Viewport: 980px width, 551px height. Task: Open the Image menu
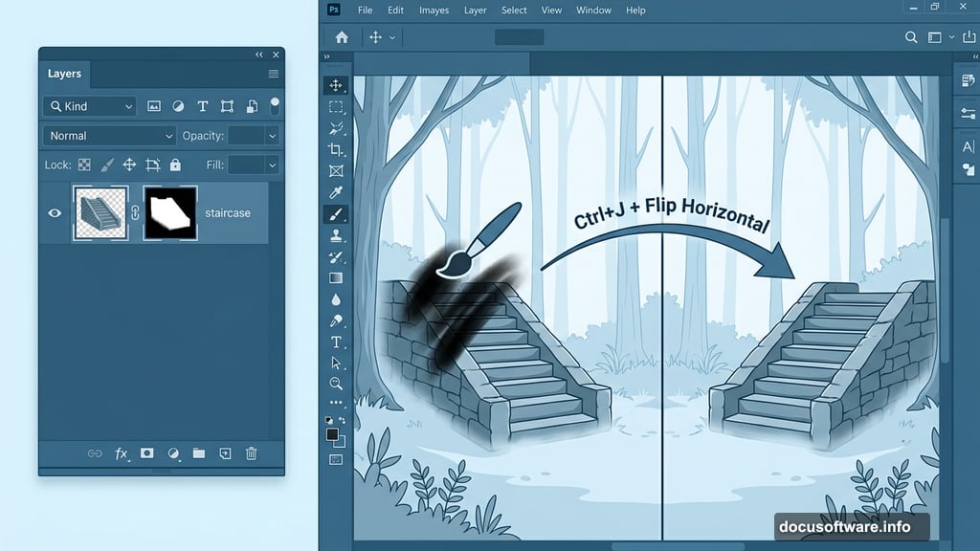(x=434, y=10)
